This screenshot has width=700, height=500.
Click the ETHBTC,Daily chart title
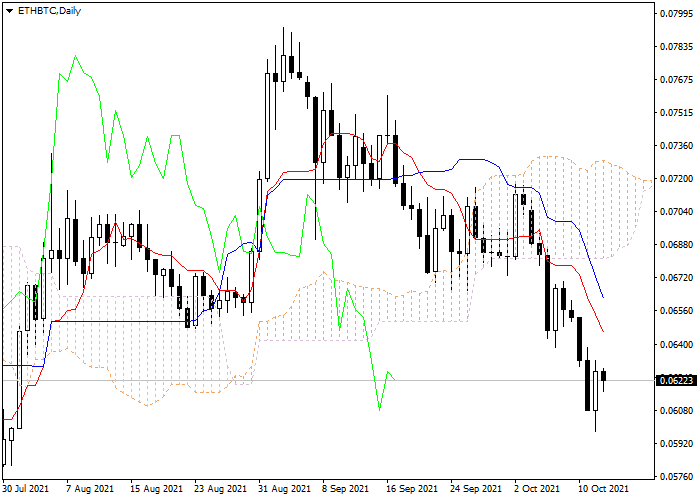[x=49, y=11]
